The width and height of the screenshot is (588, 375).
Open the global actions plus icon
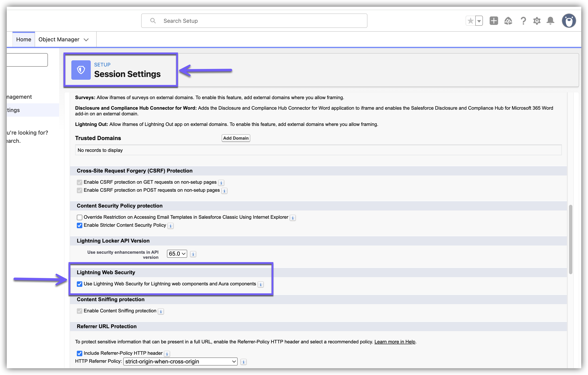[493, 21]
